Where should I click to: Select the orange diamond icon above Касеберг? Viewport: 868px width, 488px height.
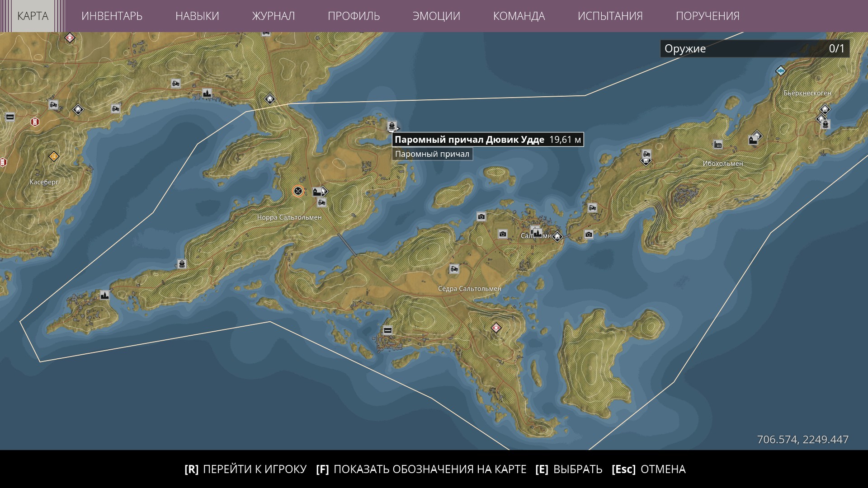pyautogui.click(x=54, y=156)
